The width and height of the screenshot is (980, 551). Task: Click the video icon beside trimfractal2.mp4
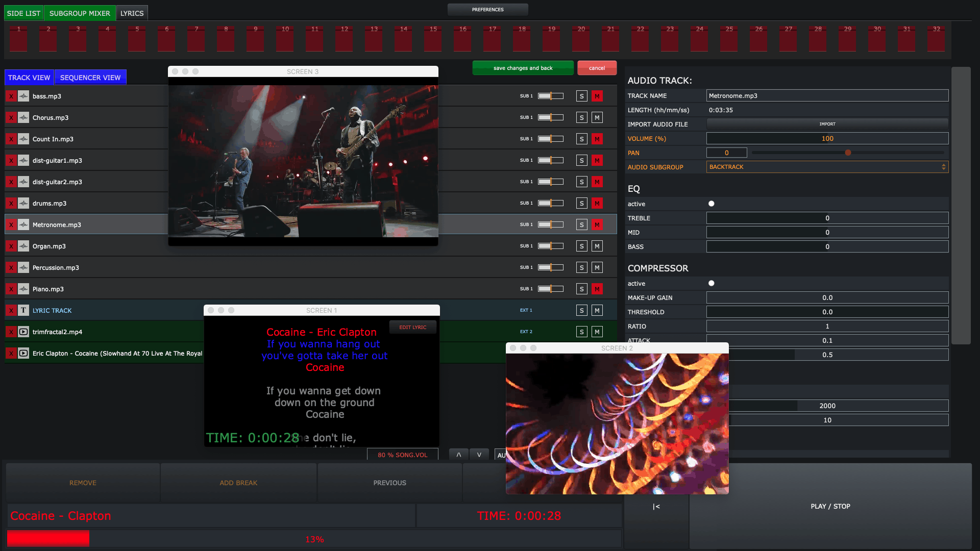23,332
